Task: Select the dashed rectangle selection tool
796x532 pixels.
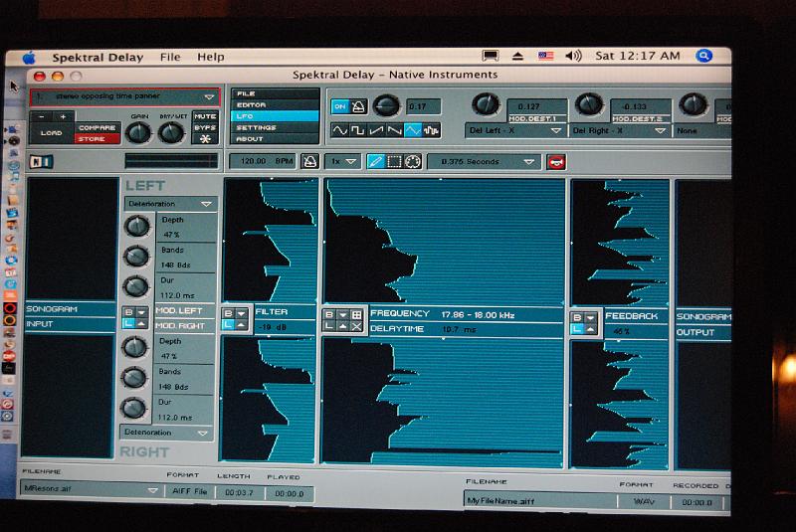Action: tap(394, 161)
